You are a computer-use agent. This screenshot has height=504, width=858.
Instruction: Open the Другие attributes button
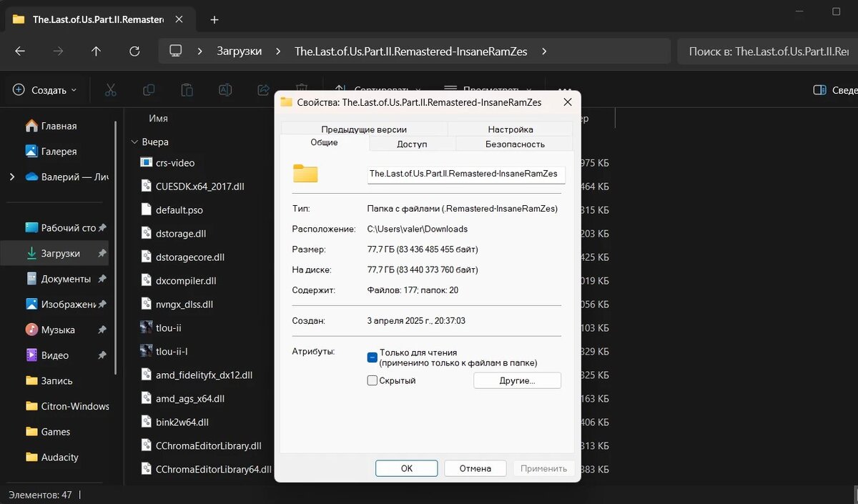click(x=517, y=380)
